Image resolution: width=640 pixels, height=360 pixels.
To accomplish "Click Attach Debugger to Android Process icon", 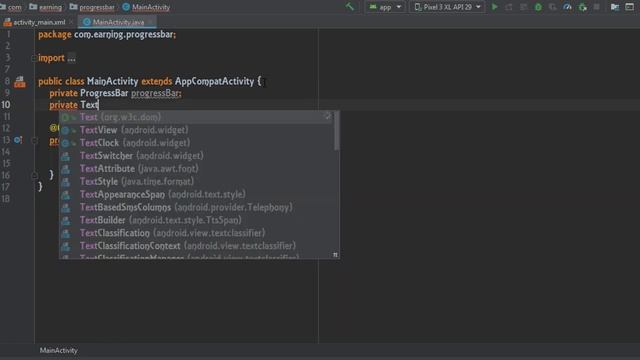I will pos(582,7).
